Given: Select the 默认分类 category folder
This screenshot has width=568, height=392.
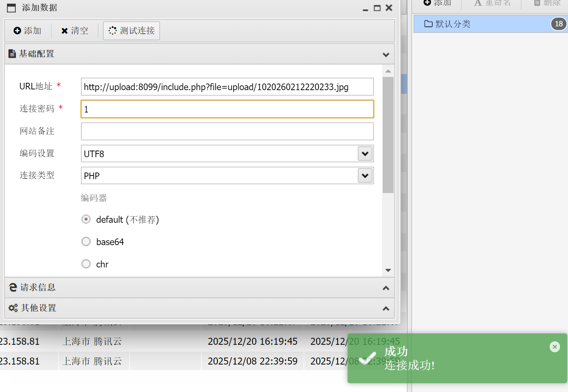Looking at the screenshot, I should [491, 24].
